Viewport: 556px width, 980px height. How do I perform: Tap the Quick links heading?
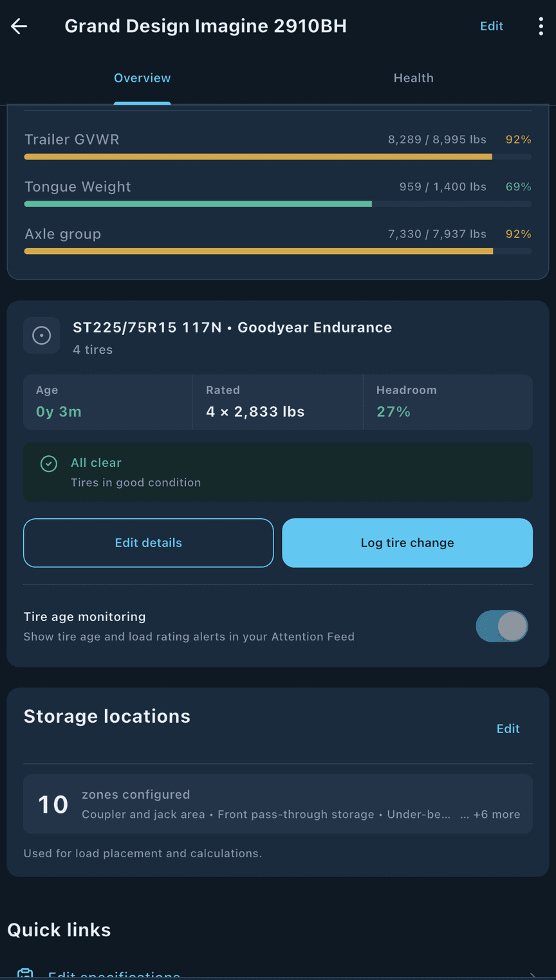tap(59, 930)
